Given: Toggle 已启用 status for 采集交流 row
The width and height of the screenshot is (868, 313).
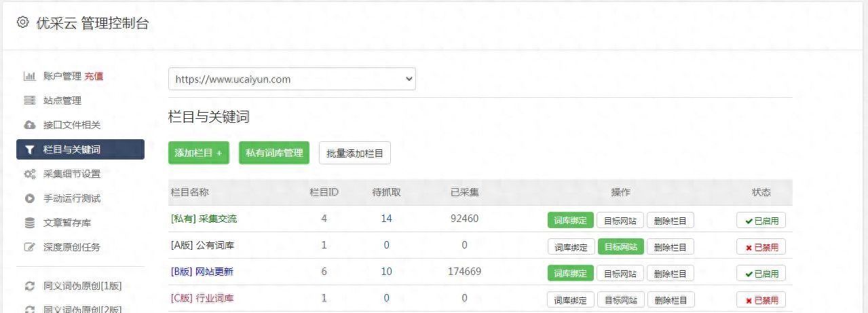Looking at the screenshot, I should tap(761, 220).
